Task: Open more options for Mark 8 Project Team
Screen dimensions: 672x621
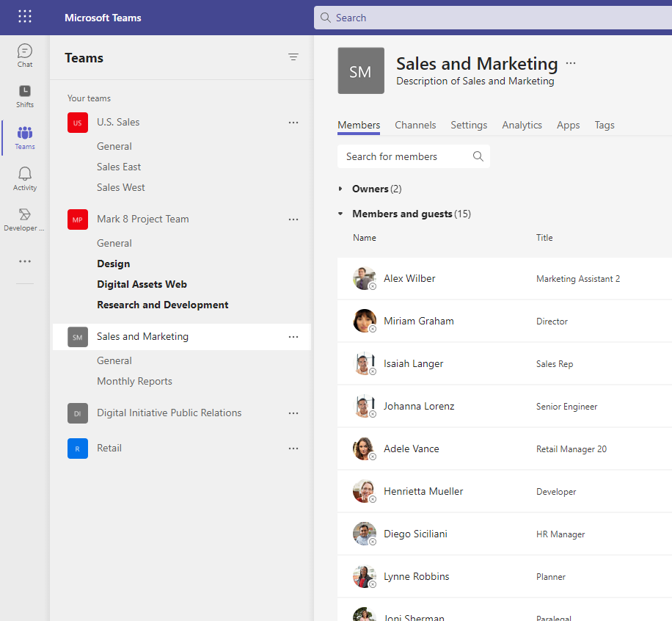Action: (293, 219)
